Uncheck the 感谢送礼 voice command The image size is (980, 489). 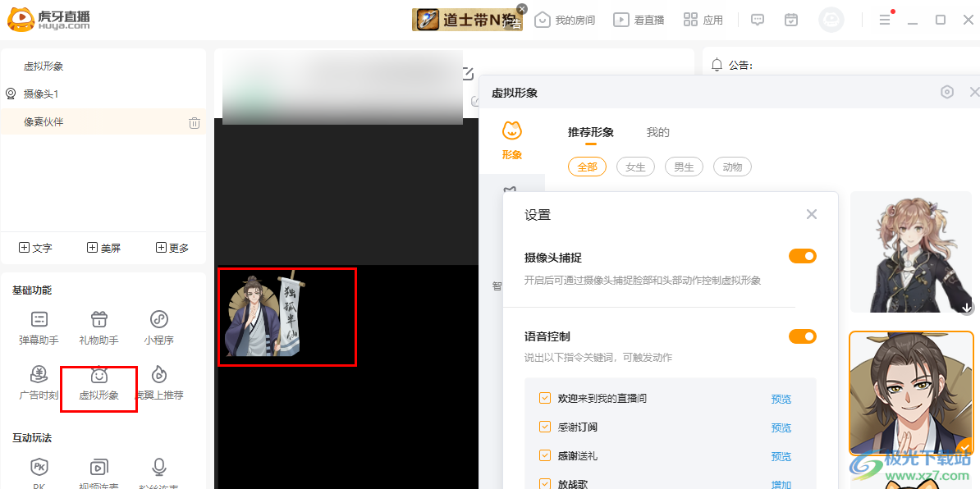[545, 456]
